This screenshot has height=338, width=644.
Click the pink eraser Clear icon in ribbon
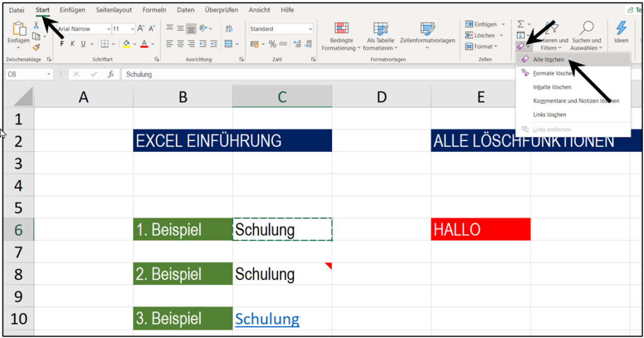[521, 47]
